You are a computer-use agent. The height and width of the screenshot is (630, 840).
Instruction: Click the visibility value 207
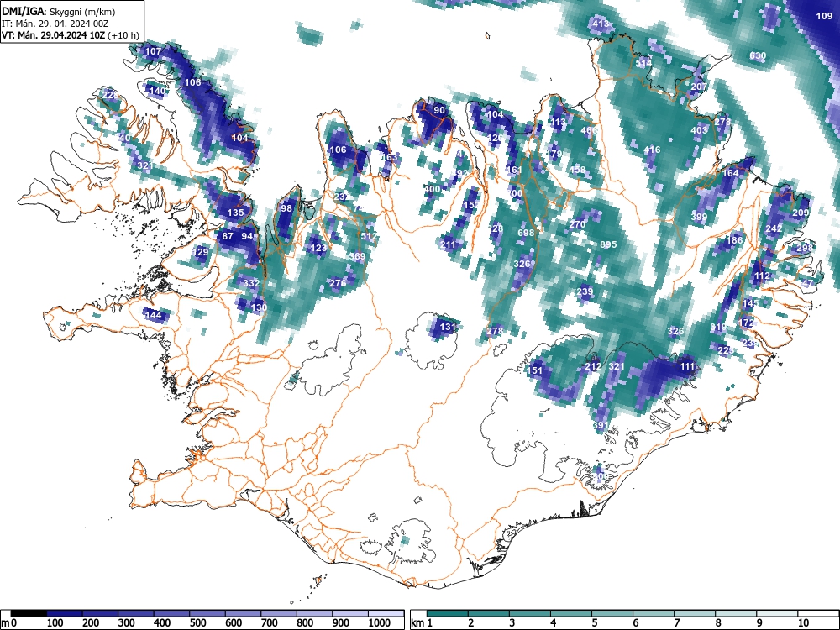coord(699,87)
